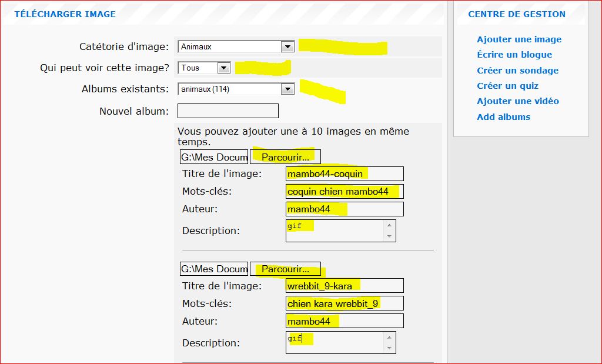Open the Albums existants dropdown

click(x=235, y=89)
